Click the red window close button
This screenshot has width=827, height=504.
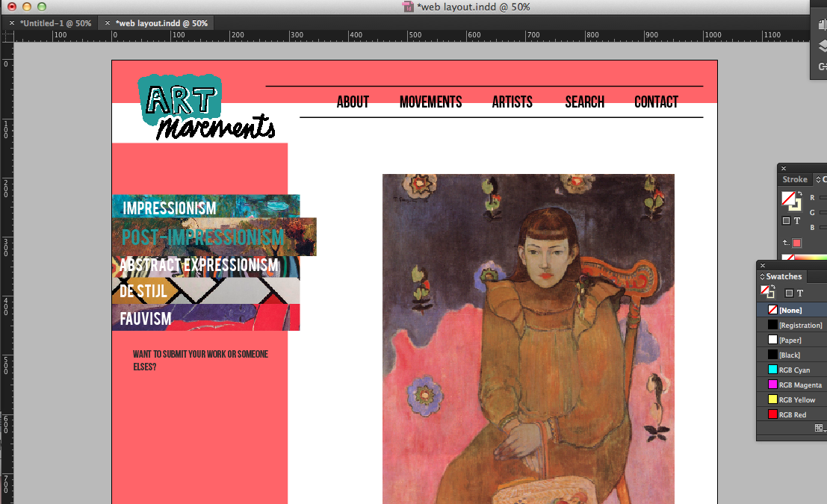point(12,7)
